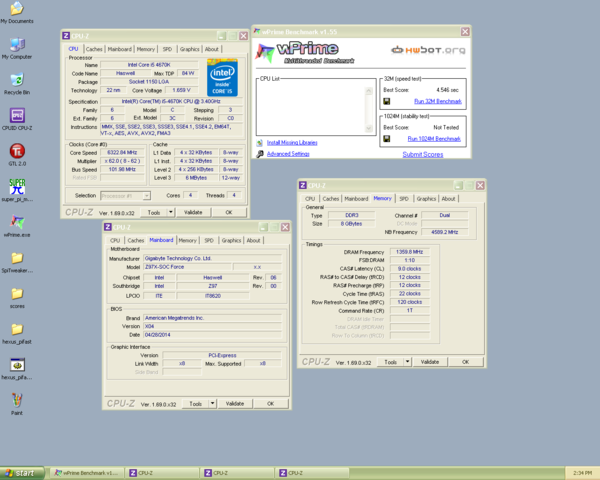
Task: Click the wPrime logo graphic
Action: pos(305,53)
